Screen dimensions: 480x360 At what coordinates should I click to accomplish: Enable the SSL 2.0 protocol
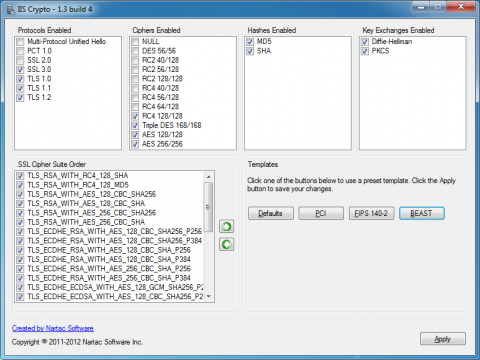[21, 60]
